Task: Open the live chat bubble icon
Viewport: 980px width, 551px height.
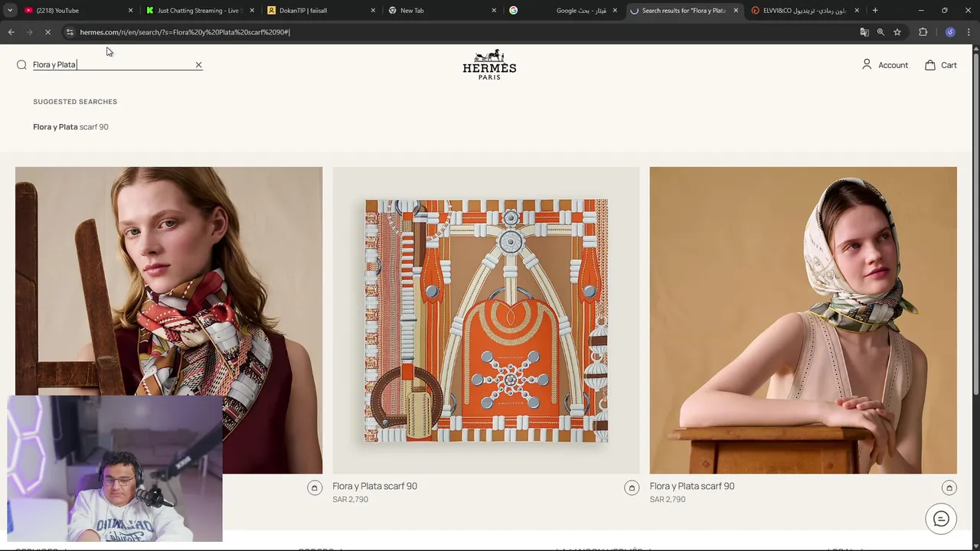Action: click(941, 520)
